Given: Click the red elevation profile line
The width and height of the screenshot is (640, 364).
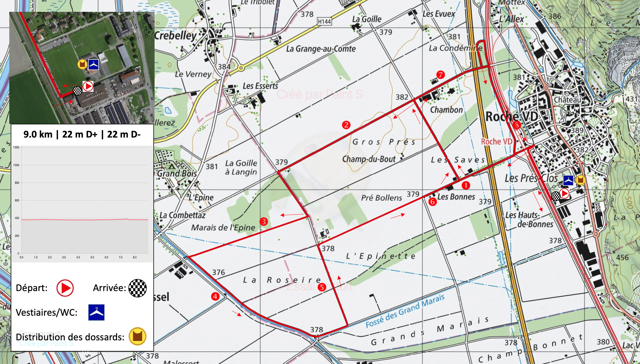Looking at the screenshot, I should (83, 219).
